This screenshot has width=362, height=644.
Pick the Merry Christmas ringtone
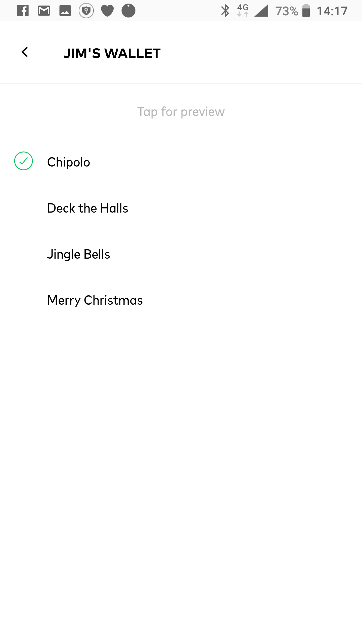click(95, 300)
